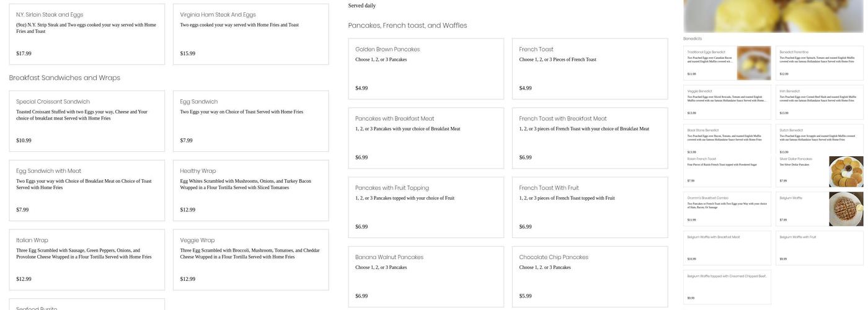
Task: Open the Irish Benedict card
Action: coord(819,102)
